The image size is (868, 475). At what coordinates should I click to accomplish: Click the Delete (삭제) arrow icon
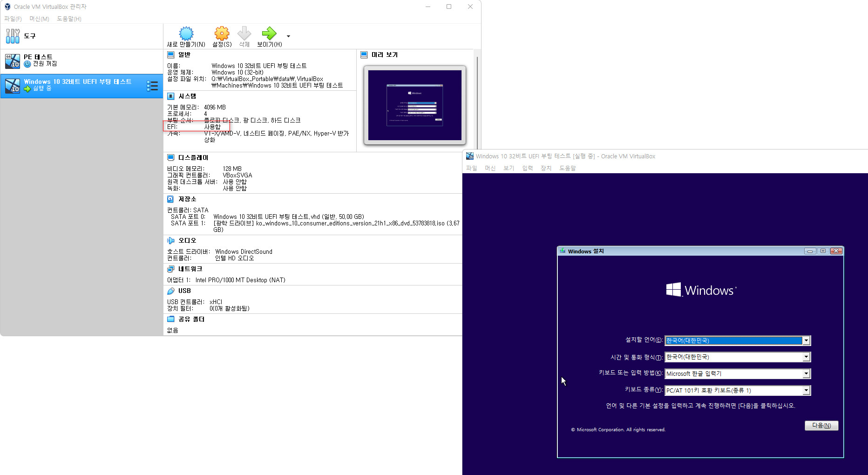click(x=244, y=34)
